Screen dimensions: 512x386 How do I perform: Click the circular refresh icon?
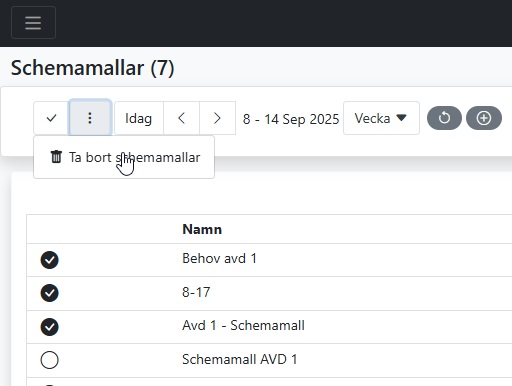pos(444,118)
